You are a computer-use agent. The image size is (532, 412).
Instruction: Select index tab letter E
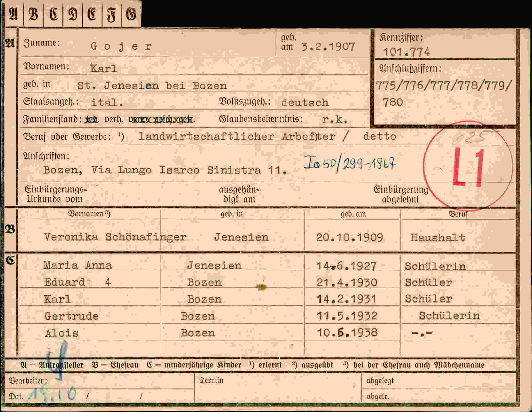(92, 14)
